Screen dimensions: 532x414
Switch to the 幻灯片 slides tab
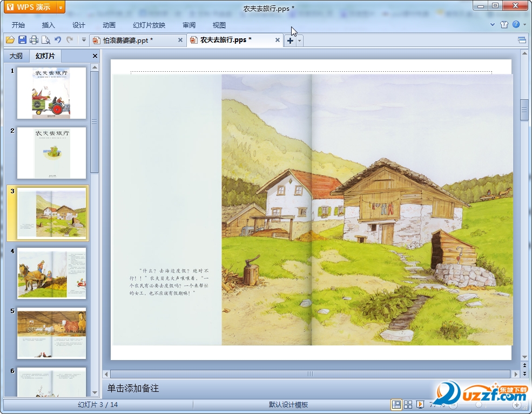45,56
